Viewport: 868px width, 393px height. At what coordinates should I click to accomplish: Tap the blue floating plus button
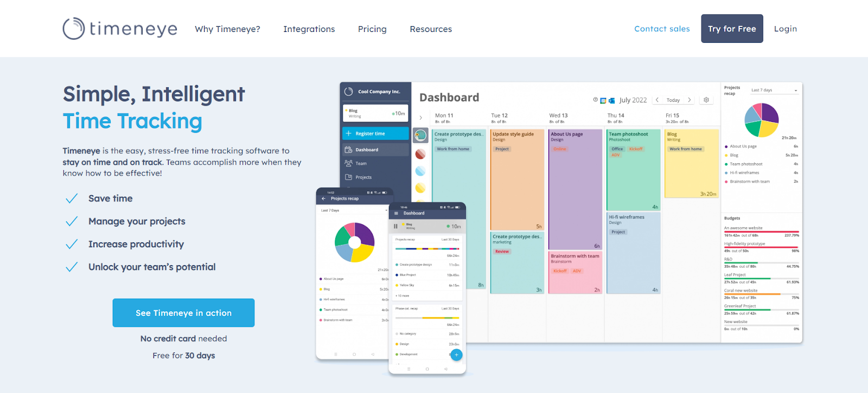[457, 355]
